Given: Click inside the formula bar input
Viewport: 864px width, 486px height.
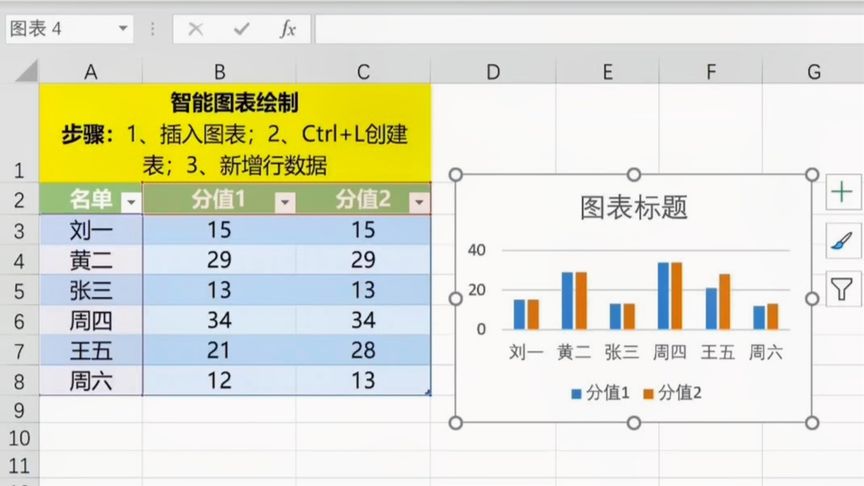Looking at the screenshot, I should 589,29.
